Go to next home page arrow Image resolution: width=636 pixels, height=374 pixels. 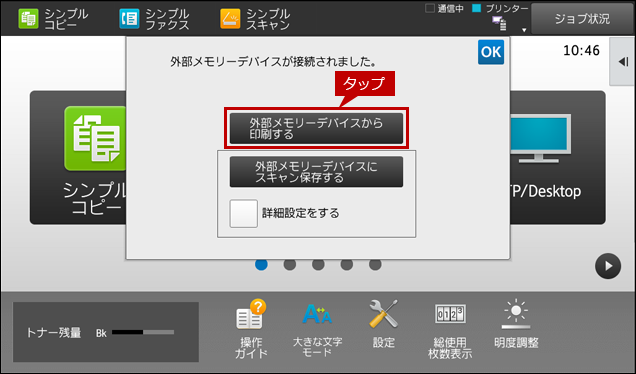608,266
